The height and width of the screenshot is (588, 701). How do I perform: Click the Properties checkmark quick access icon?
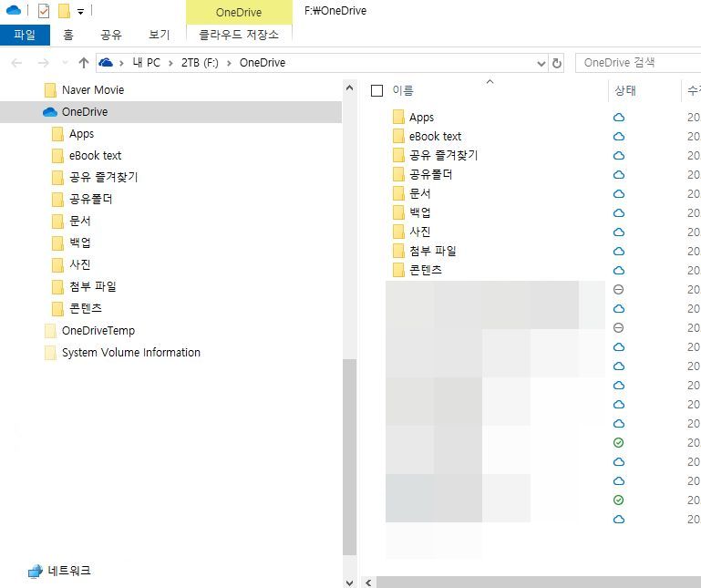pos(44,11)
